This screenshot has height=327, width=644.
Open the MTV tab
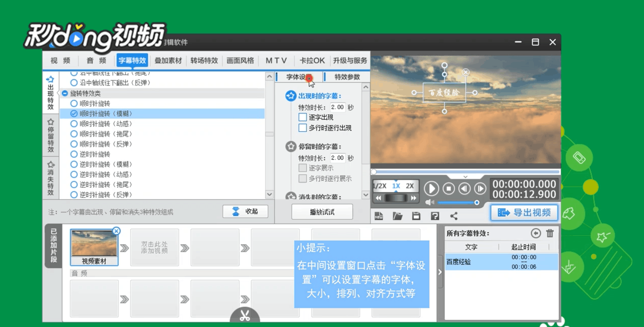pyautogui.click(x=276, y=60)
